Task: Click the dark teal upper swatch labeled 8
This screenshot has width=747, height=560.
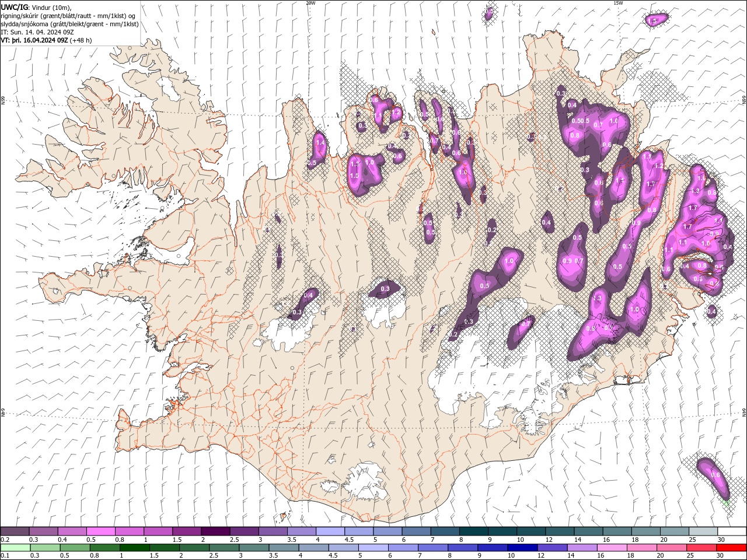Action: (473, 531)
